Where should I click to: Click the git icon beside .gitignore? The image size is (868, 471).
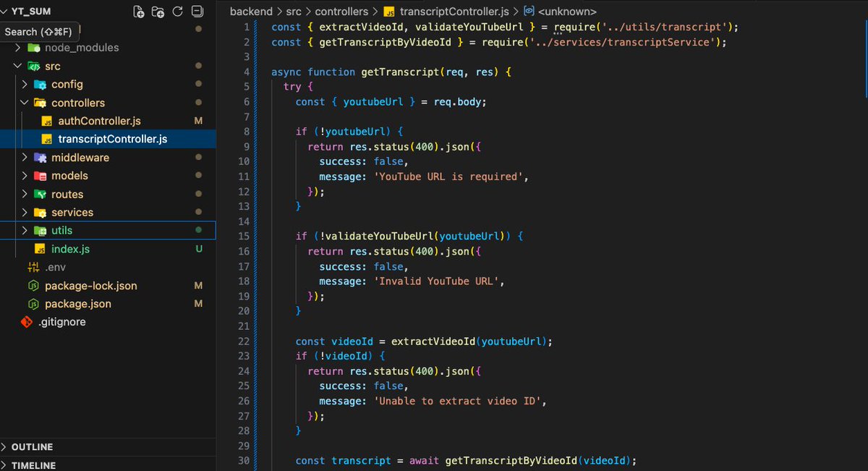[27, 322]
